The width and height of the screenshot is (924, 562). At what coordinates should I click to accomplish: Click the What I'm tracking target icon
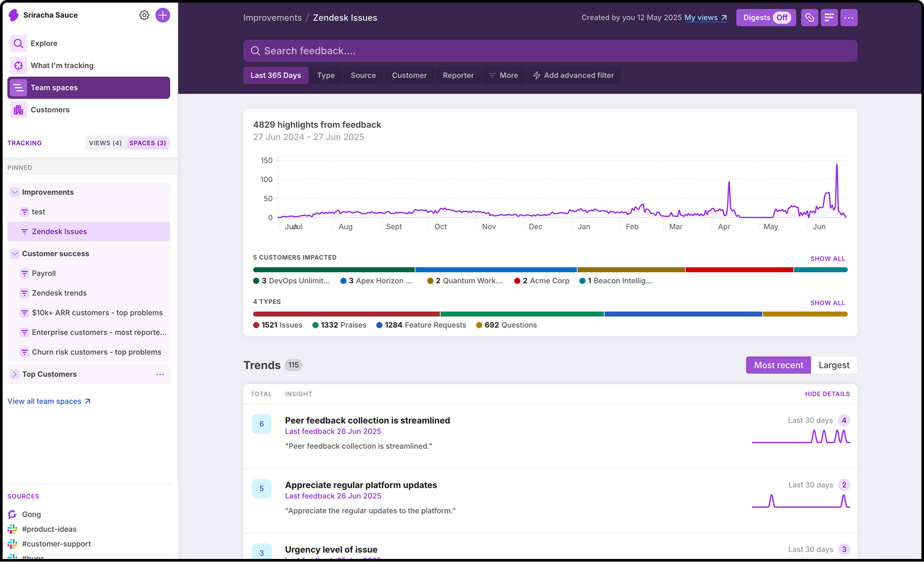(x=18, y=65)
